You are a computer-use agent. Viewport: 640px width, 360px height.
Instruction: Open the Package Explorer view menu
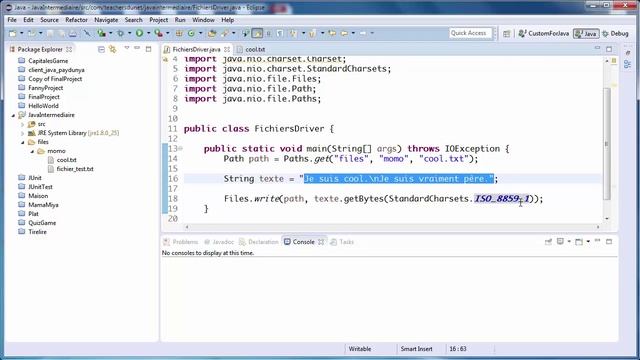(x=127, y=49)
